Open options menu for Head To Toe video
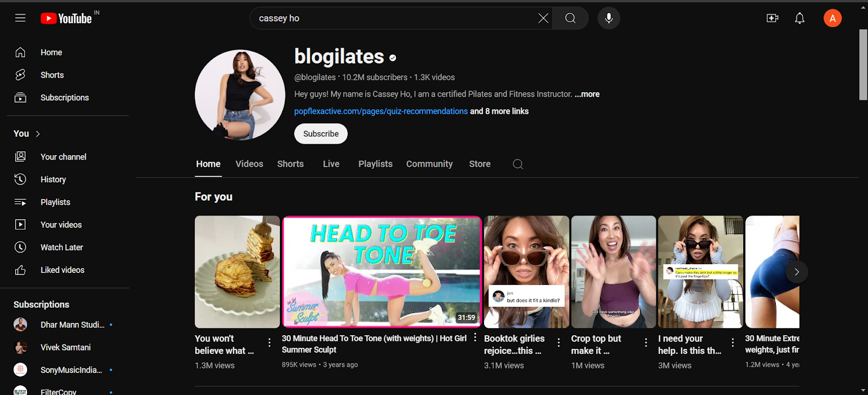 (x=475, y=337)
